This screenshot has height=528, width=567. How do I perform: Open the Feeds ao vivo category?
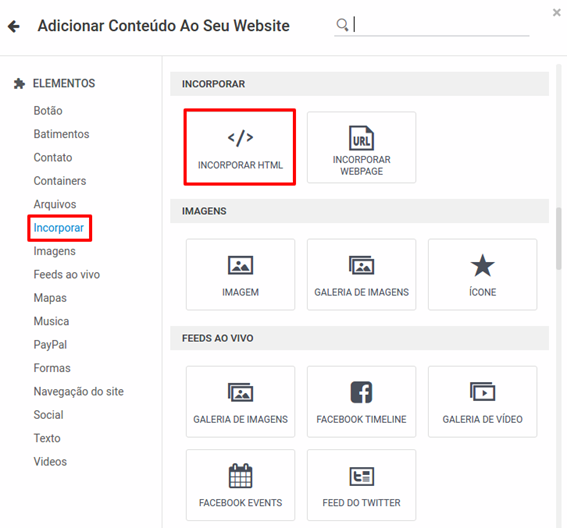67,274
